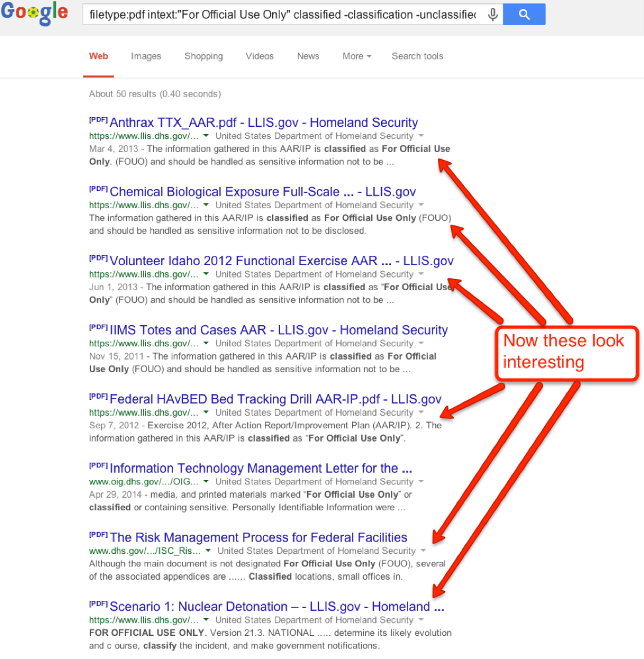Switch to the Images tab
Viewport: 644px width, 659px height.
coord(146,56)
